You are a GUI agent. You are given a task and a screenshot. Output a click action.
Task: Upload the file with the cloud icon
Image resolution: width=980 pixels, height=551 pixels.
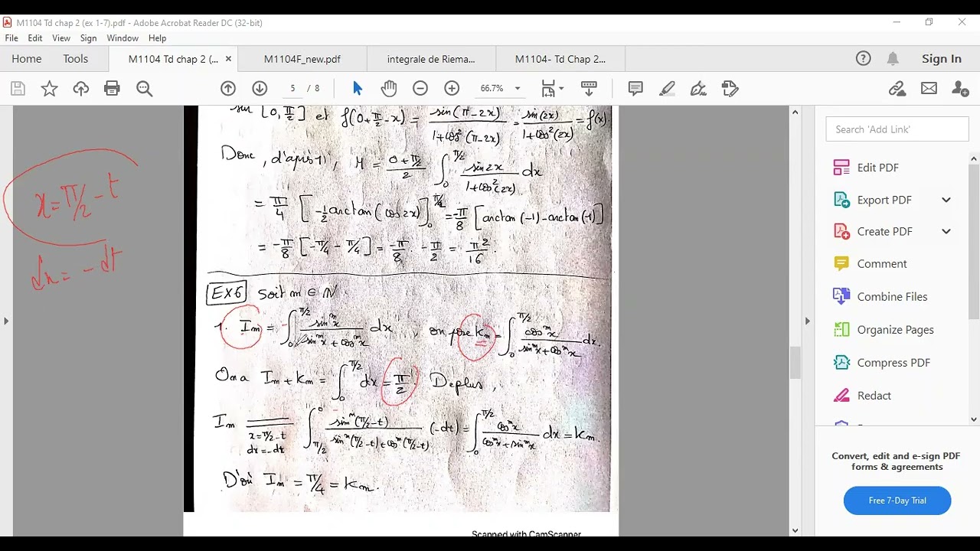[81, 89]
